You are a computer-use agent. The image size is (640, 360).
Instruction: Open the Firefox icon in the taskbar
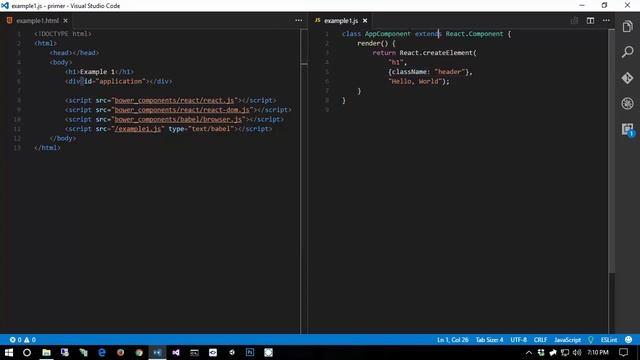pyautogui.click(x=120, y=352)
